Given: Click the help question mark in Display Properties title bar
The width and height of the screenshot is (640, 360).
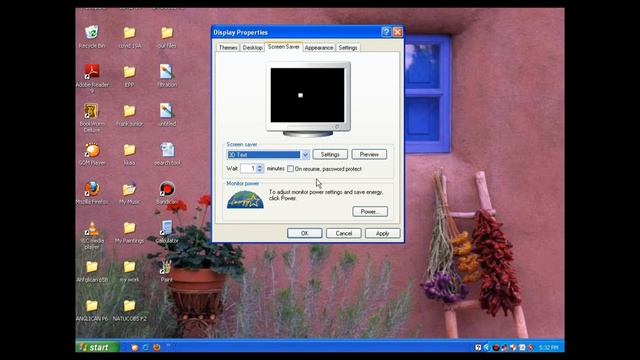Looking at the screenshot, I should (386, 32).
